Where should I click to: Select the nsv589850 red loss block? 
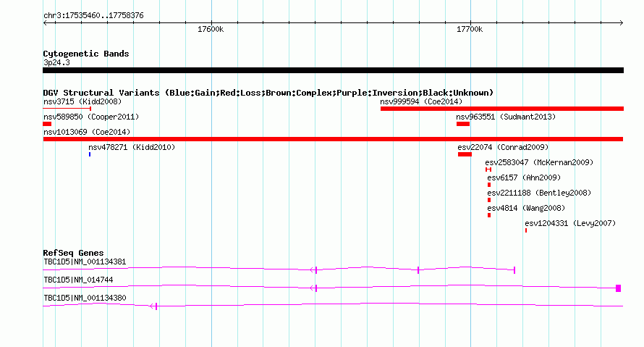[47, 124]
